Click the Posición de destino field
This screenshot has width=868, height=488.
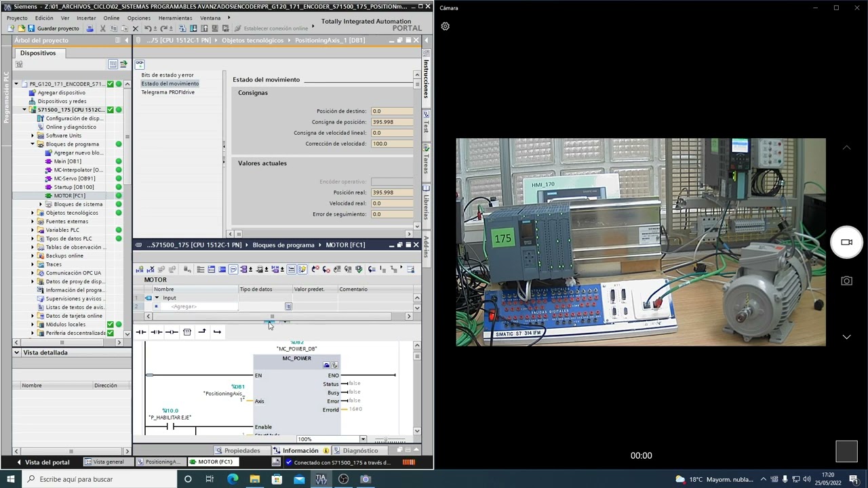click(x=392, y=111)
